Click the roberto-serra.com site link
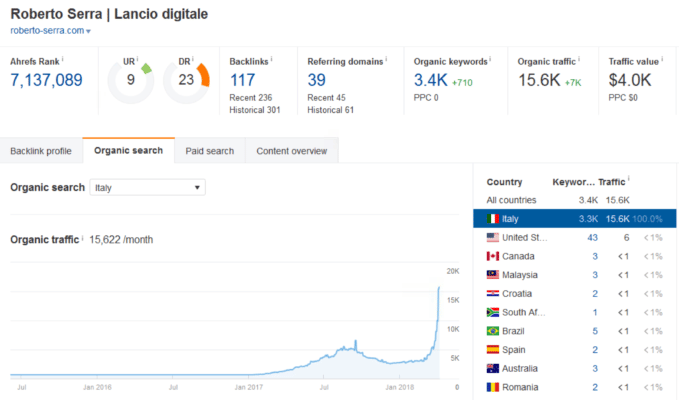Viewport: 679px width, 400px height. (47, 30)
